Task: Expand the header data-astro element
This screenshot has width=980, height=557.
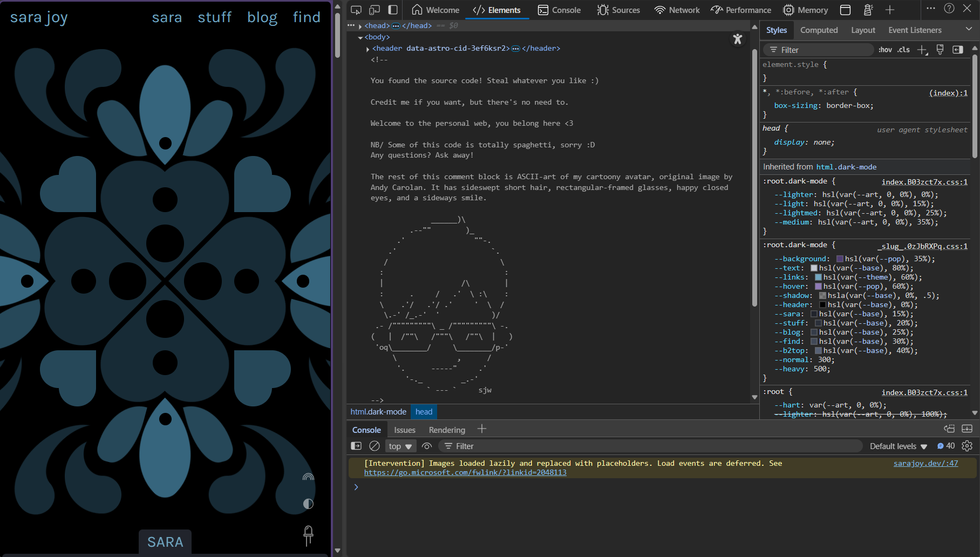Action: tap(367, 49)
